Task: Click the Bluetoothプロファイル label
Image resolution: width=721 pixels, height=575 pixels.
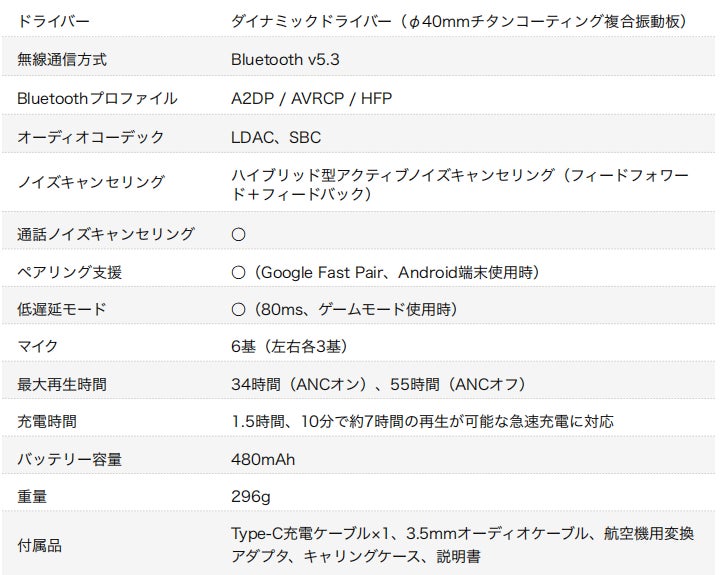Action: coord(97,98)
